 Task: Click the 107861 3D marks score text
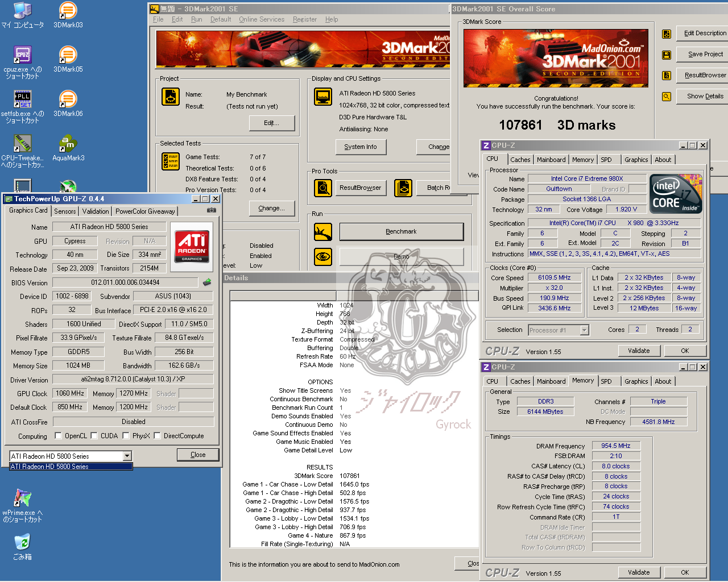(x=557, y=125)
